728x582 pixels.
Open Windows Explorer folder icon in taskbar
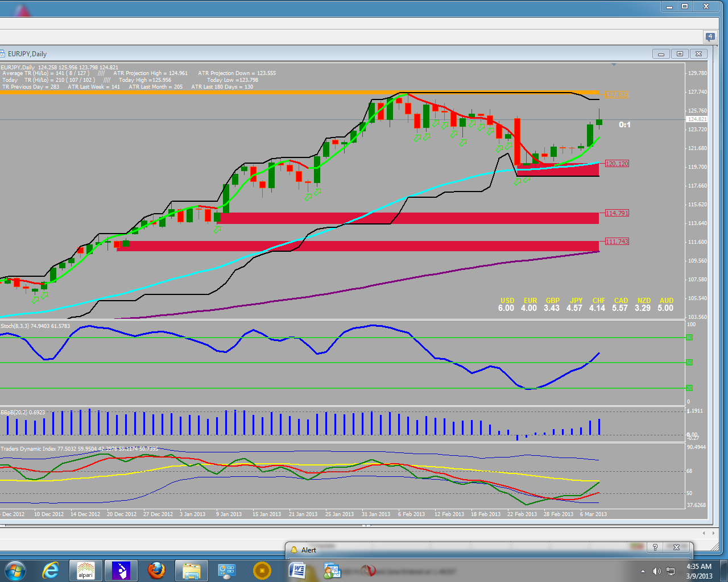(x=192, y=570)
